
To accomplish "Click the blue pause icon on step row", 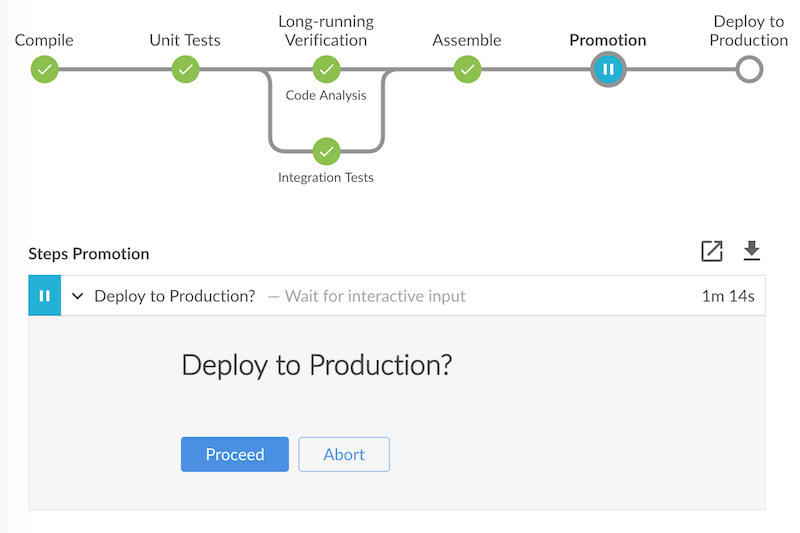I will (x=44, y=296).
